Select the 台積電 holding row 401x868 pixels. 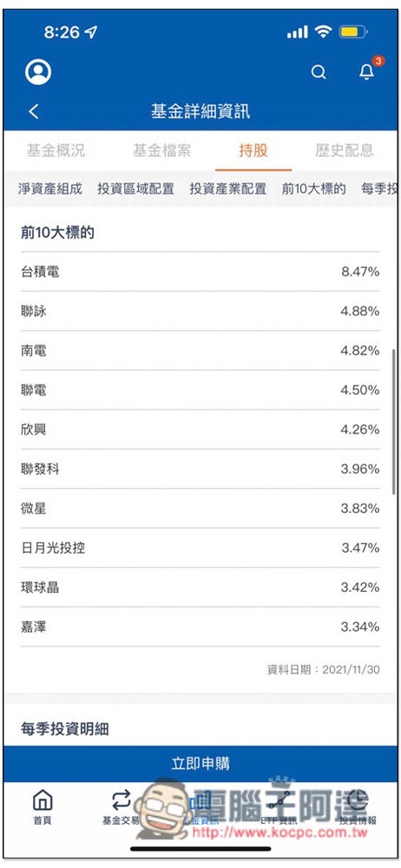(200, 272)
